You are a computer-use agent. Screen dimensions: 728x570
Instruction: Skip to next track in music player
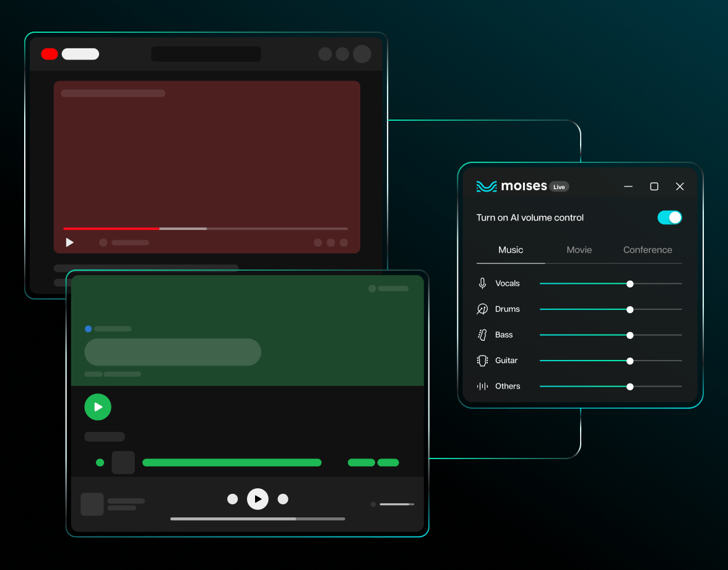tap(283, 499)
